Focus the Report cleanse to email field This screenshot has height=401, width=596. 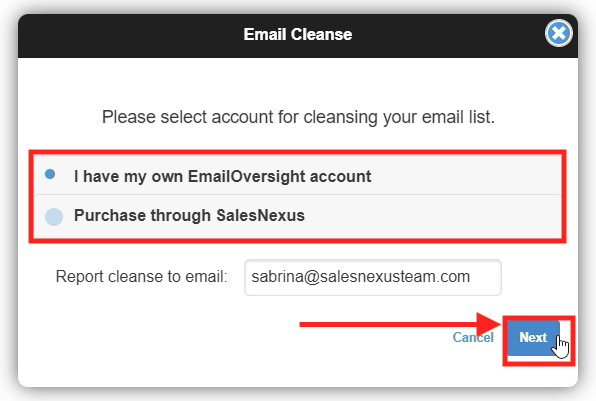[x=373, y=277]
